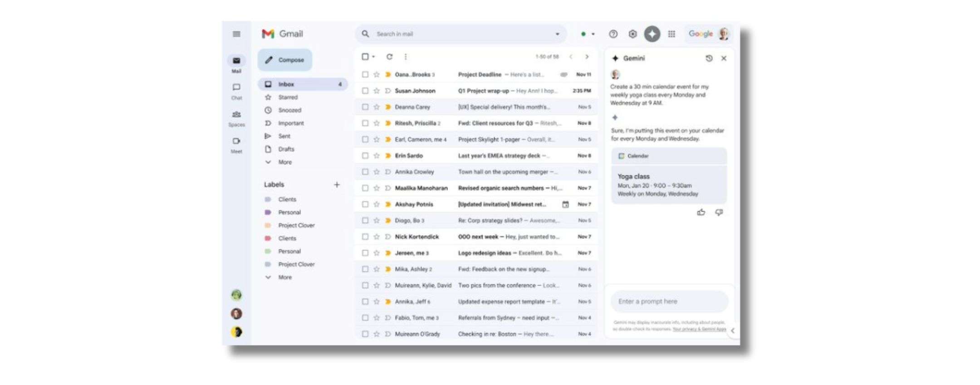
Task: Switch to Chat in the left rail
Action: [x=236, y=91]
